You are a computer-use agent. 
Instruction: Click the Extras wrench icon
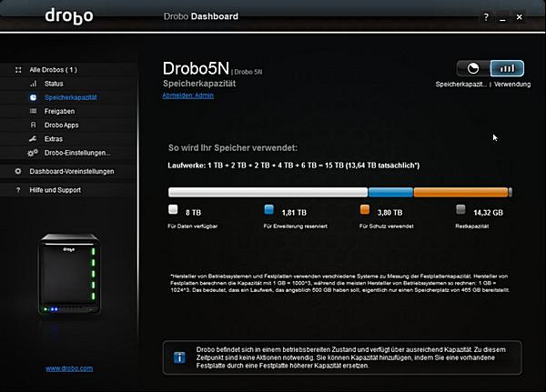click(33, 138)
